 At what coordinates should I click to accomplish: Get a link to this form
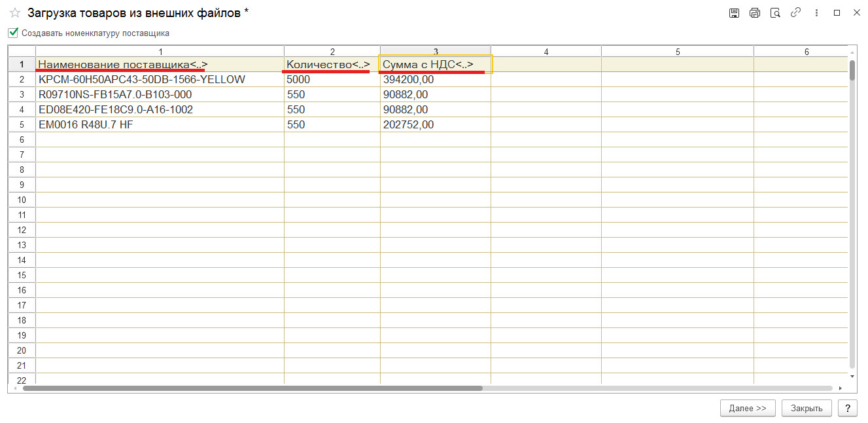795,13
